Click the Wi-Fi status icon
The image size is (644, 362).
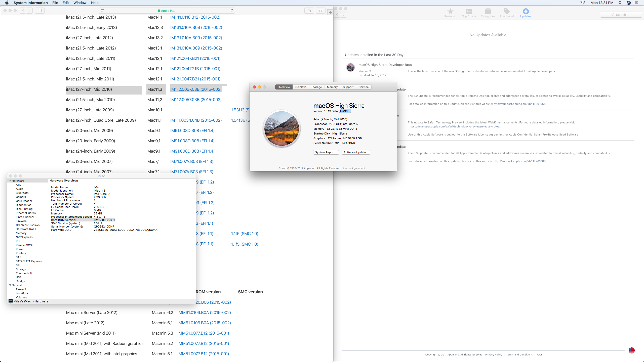point(583,3)
